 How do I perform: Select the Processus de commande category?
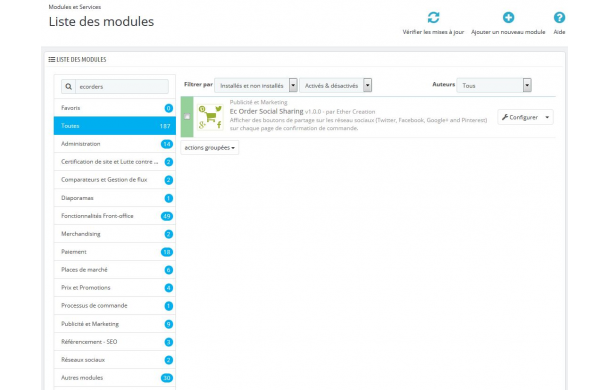coord(115,306)
